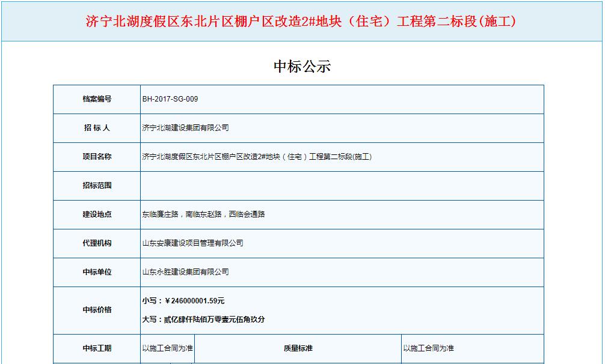Screen dimensions: 605x364
Task: Click the 建设地点 row label
Action: click(98, 214)
